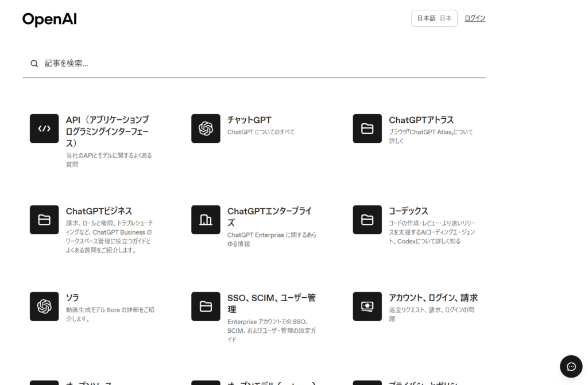Open the chat support bubble
588x385 pixels.
point(571,367)
